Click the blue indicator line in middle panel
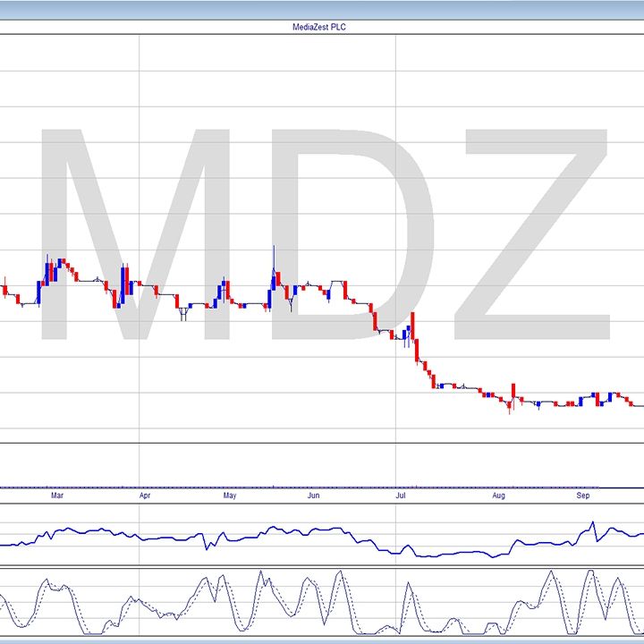This screenshot has width=644, height=644. [268, 534]
